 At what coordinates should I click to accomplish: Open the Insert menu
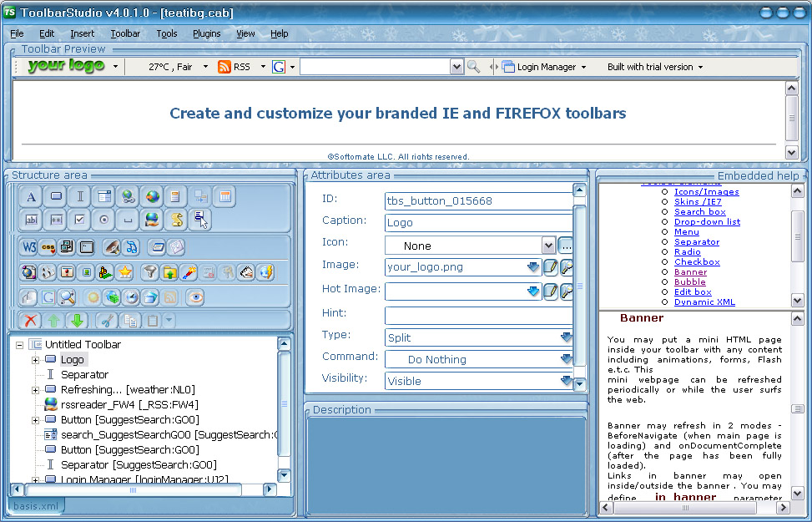point(83,33)
